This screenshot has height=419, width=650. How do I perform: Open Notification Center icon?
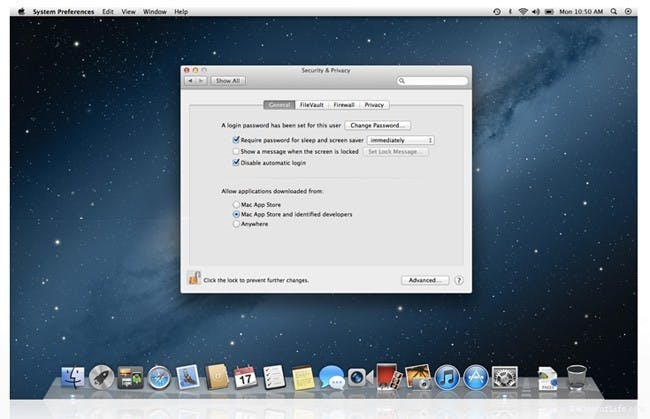[x=628, y=12]
